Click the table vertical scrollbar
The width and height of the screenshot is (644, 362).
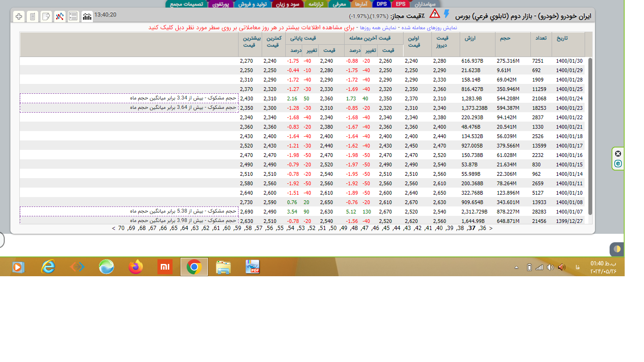point(589,137)
